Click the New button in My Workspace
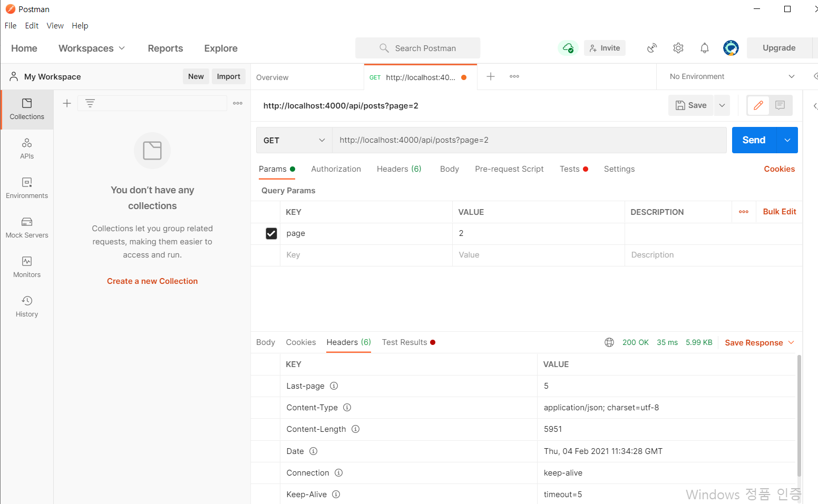This screenshot has width=818, height=504. (x=196, y=76)
